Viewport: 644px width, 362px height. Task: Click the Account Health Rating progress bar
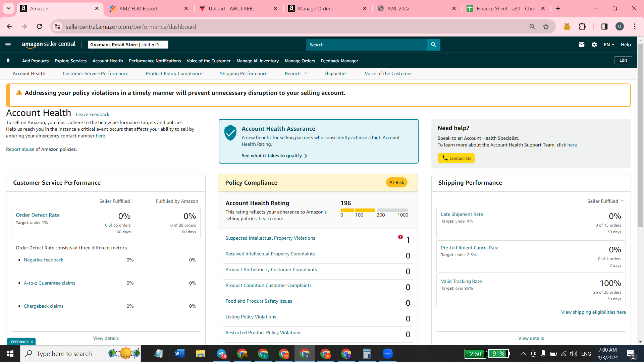point(374,210)
